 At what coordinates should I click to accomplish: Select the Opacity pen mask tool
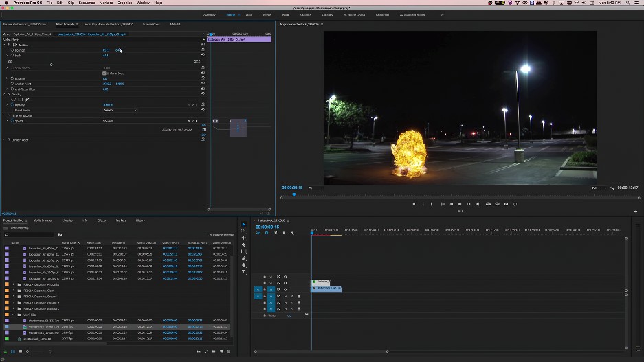click(x=27, y=99)
